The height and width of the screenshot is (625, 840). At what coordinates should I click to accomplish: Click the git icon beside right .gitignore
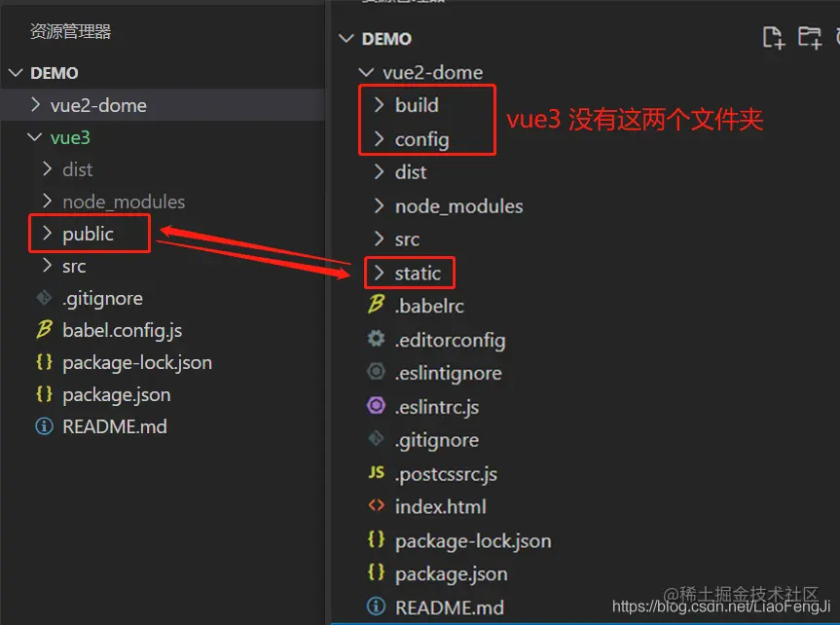[x=376, y=439]
